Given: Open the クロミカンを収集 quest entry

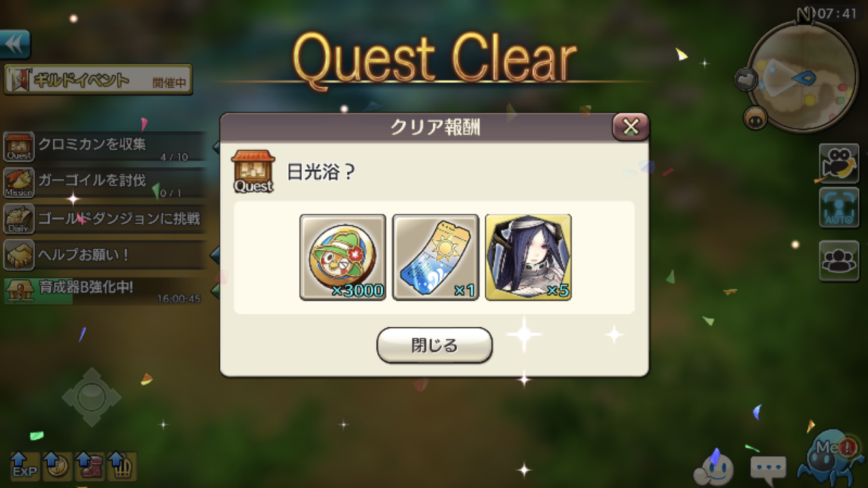Looking at the screenshot, I should pyautogui.click(x=105, y=147).
